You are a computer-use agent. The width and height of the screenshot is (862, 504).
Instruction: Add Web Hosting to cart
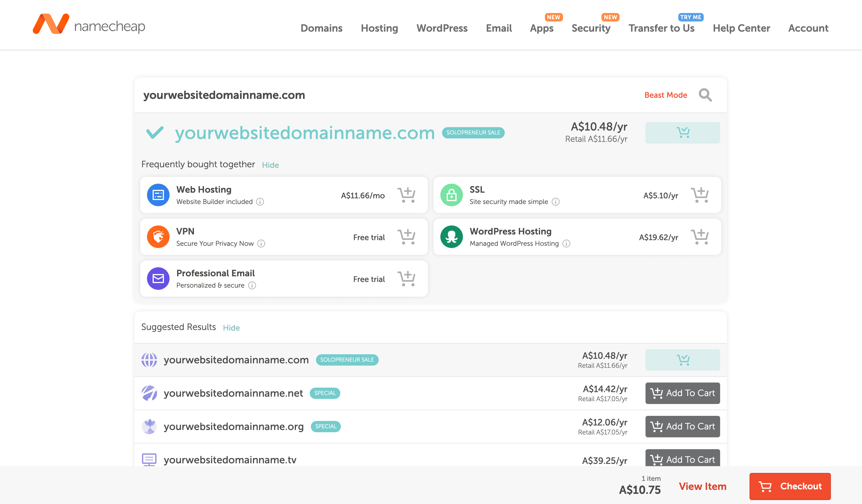(406, 195)
